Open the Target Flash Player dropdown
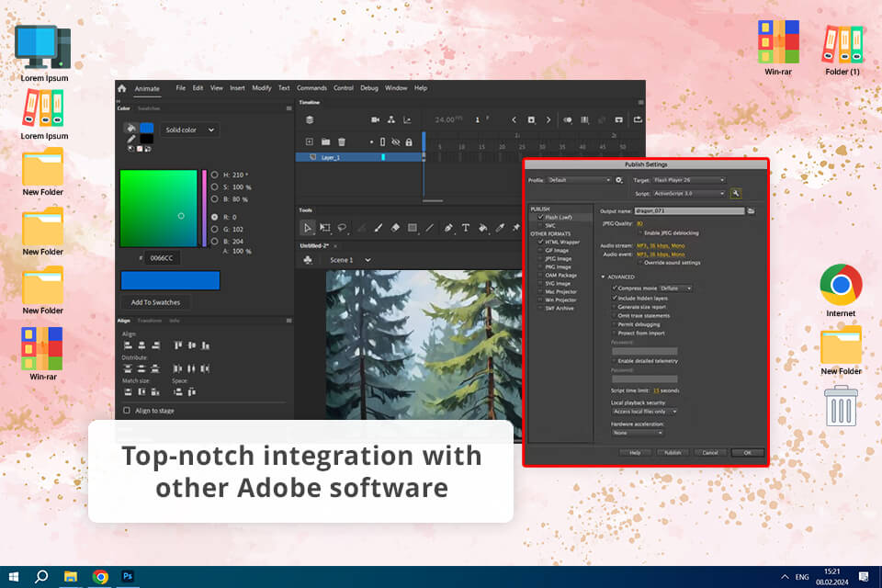The height and width of the screenshot is (588, 882). [689, 180]
